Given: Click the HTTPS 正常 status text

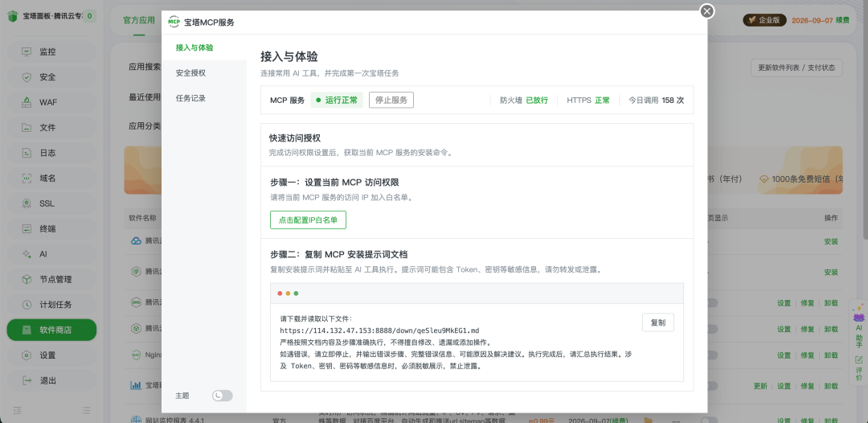Looking at the screenshot, I should (x=588, y=101).
